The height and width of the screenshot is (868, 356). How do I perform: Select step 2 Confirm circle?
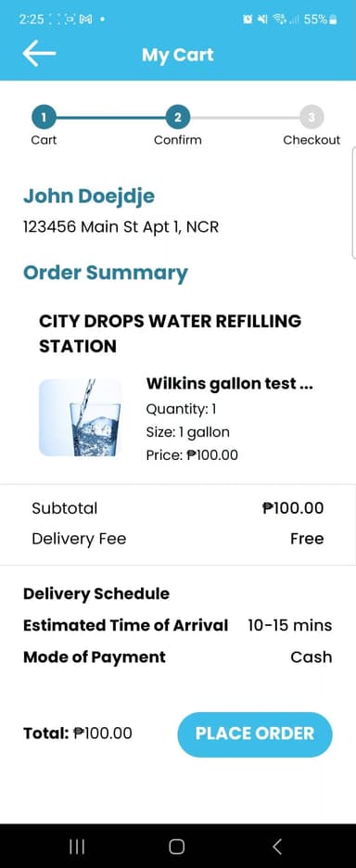(178, 117)
